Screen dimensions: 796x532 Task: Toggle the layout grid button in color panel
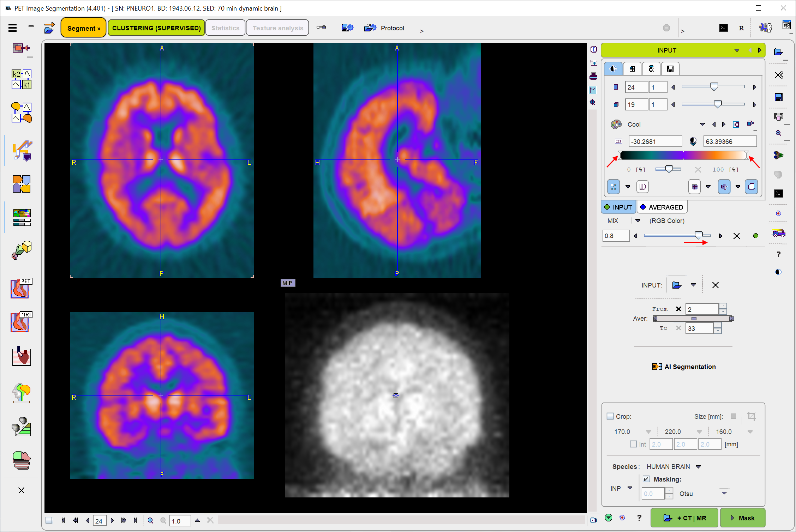(x=614, y=187)
